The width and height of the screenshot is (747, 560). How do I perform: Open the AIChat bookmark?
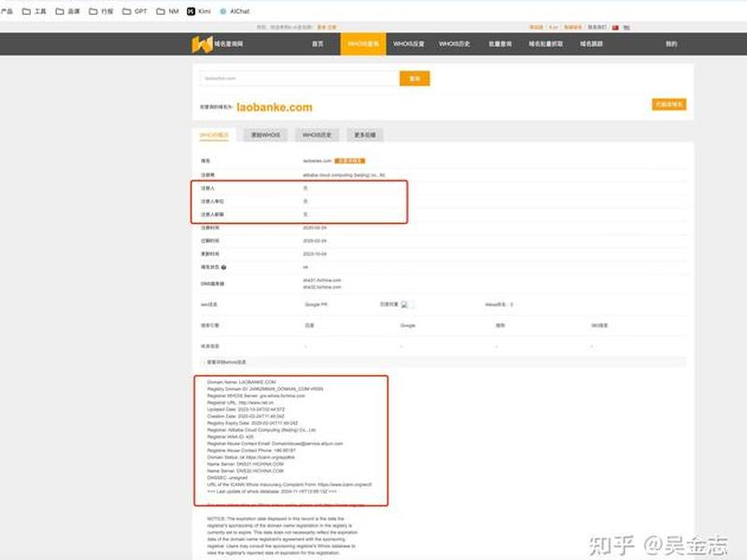[234, 11]
